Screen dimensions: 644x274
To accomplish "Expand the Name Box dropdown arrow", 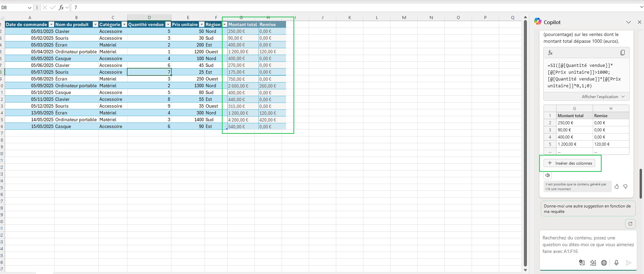I will tap(30, 7).
